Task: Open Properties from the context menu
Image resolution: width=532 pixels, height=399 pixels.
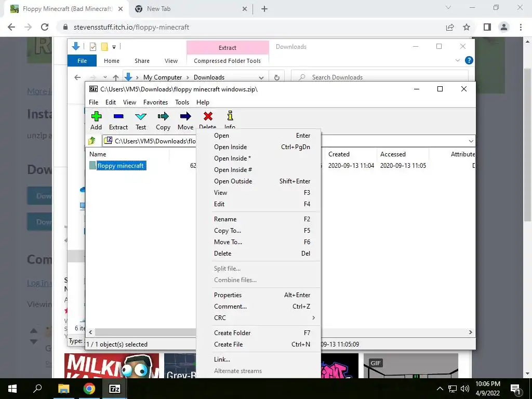Action: 259,295
